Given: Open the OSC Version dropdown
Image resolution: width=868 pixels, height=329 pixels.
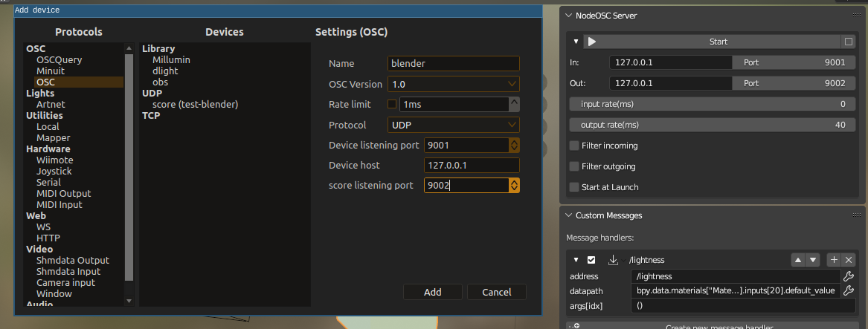Looking at the screenshot, I should click(x=454, y=84).
